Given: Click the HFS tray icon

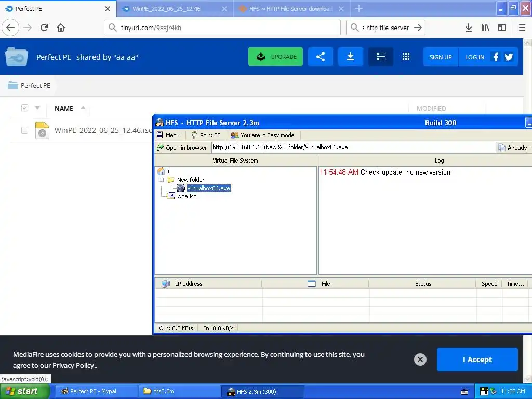Looking at the screenshot, I should point(484,391).
